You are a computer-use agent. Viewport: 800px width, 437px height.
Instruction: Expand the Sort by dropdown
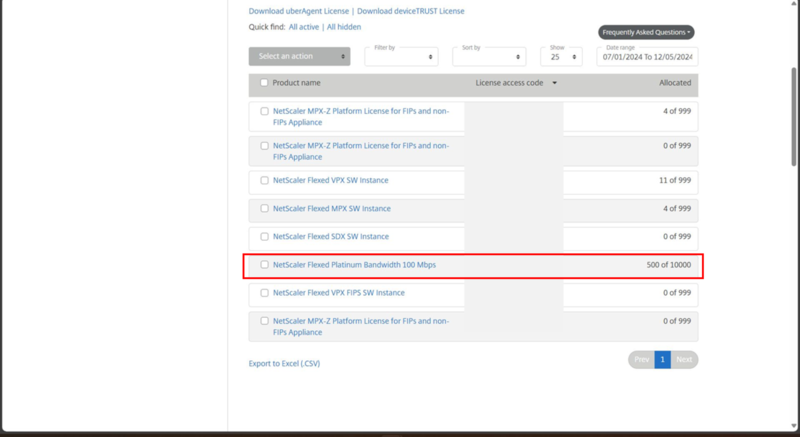tap(489, 57)
